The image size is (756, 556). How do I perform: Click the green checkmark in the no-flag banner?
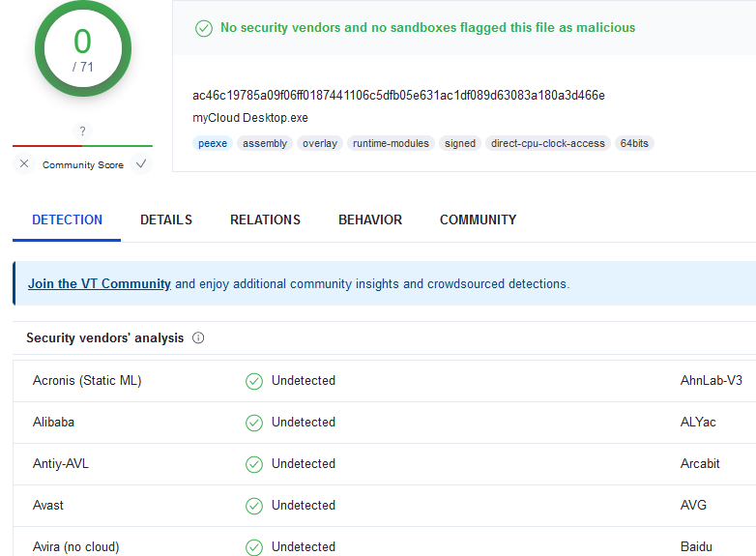(204, 28)
